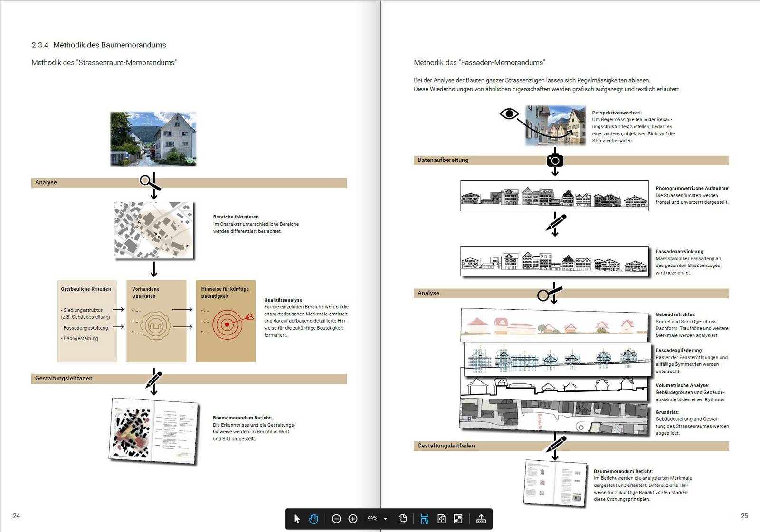Click the Vorhandene Qualitäten box
This screenshot has width=760, height=532.
(x=156, y=321)
